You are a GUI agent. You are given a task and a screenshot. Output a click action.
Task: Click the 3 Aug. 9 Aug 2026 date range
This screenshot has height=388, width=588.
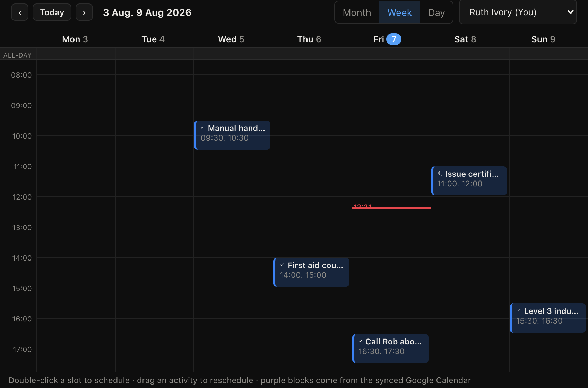147,12
